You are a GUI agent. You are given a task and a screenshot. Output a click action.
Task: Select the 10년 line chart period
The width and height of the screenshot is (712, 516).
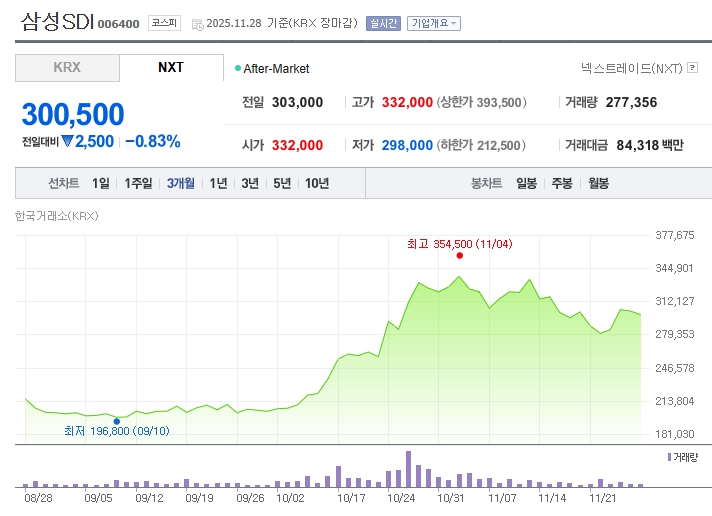tap(316, 183)
